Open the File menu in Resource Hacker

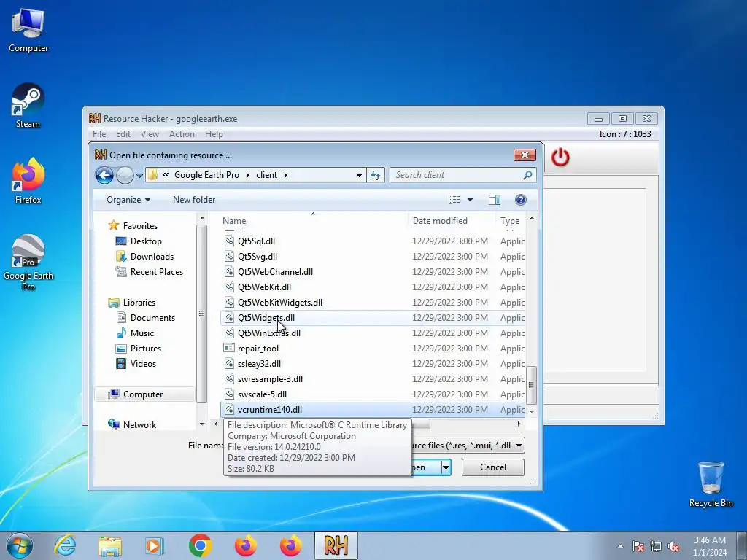[99, 134]
